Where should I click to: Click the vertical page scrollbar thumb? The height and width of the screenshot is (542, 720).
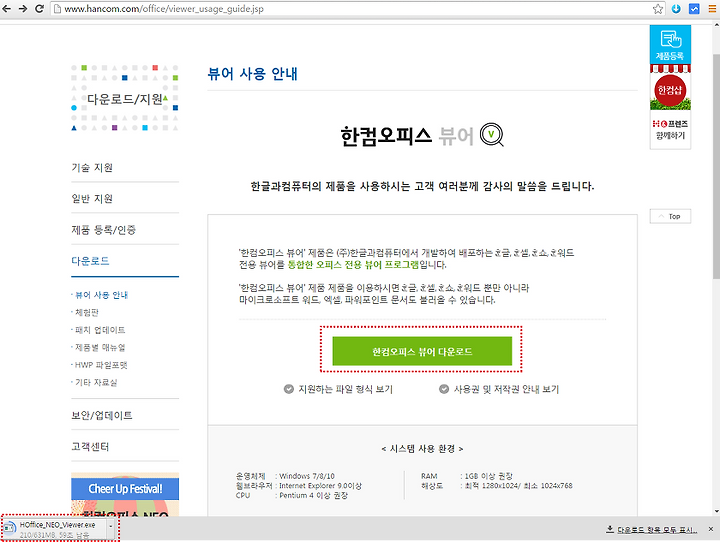pos(716,165)
